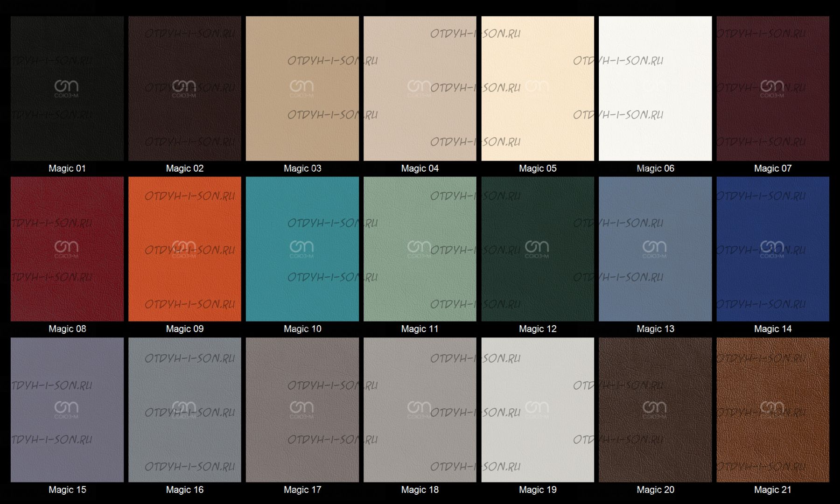The height and width of the screenshot is (504, 840).
Task: Click the Magic 15 caption text
Action: point(67,490)
